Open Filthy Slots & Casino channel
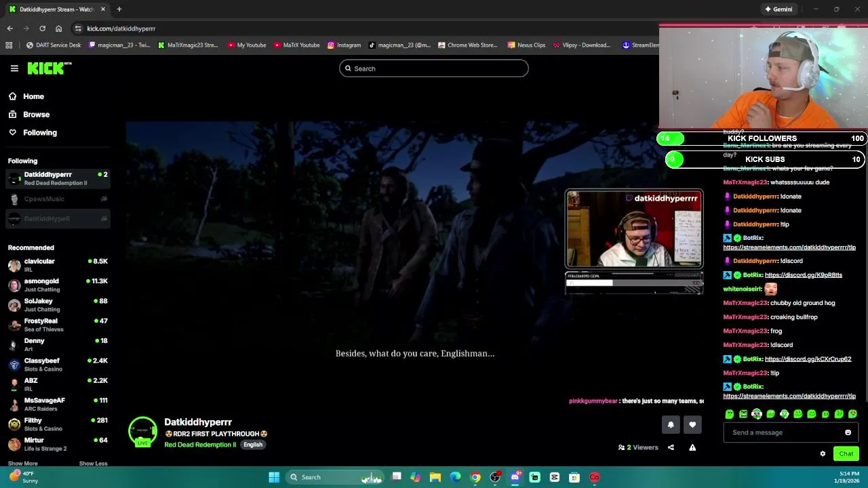 (58, 424)
